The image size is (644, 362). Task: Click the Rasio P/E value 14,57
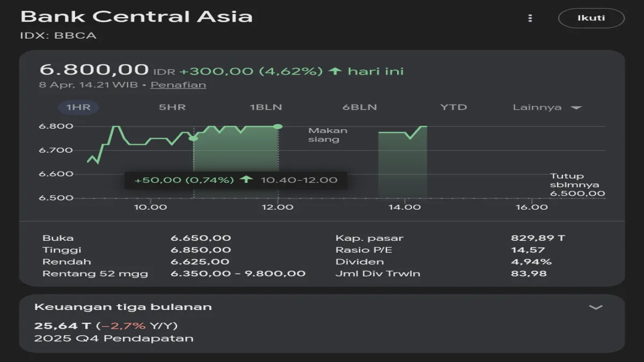pyautogui.click(x=528, y=250)
